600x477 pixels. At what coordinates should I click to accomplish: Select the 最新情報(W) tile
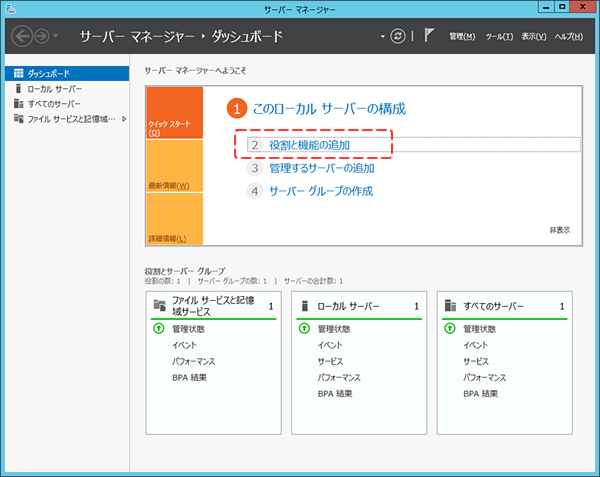pyautogui.click(x=174, y=166)
